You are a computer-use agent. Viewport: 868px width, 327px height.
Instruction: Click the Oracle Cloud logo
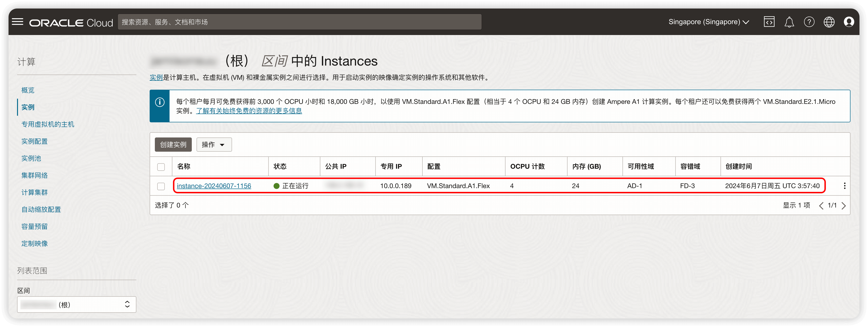[71, 22]
